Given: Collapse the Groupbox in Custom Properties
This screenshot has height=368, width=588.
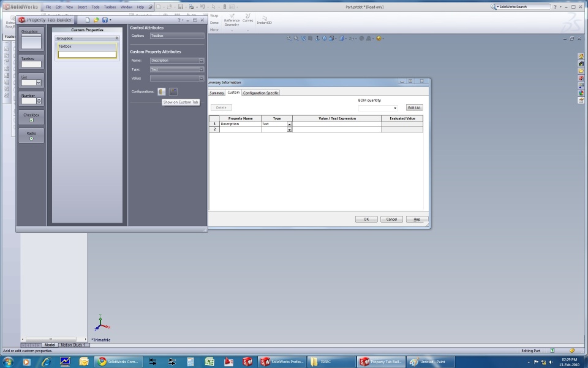Looking at the screenshot, I should click(x=116, y=38).
